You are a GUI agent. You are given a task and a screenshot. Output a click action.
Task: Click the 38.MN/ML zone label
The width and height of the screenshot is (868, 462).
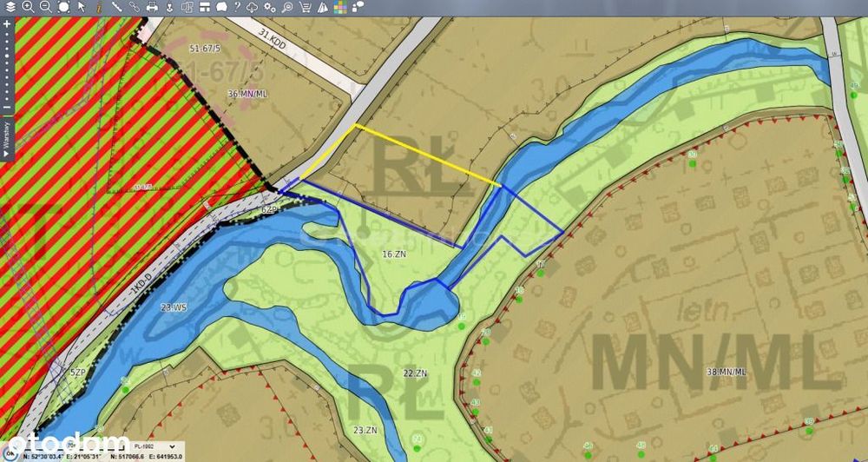coord(727,372)
